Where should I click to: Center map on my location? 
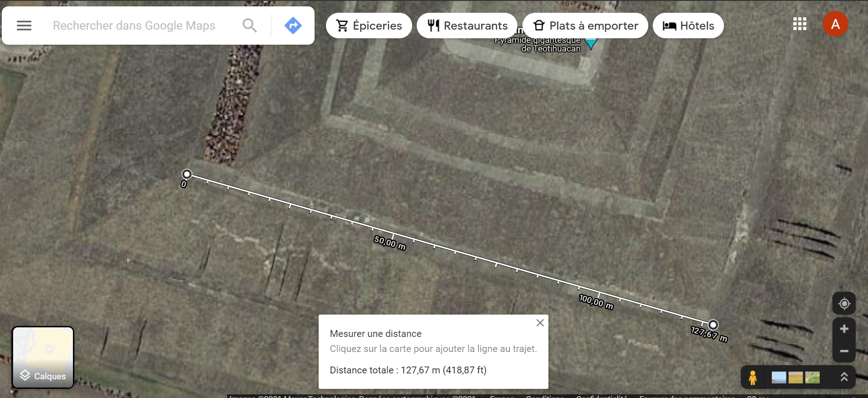click(x=844, y=304)
